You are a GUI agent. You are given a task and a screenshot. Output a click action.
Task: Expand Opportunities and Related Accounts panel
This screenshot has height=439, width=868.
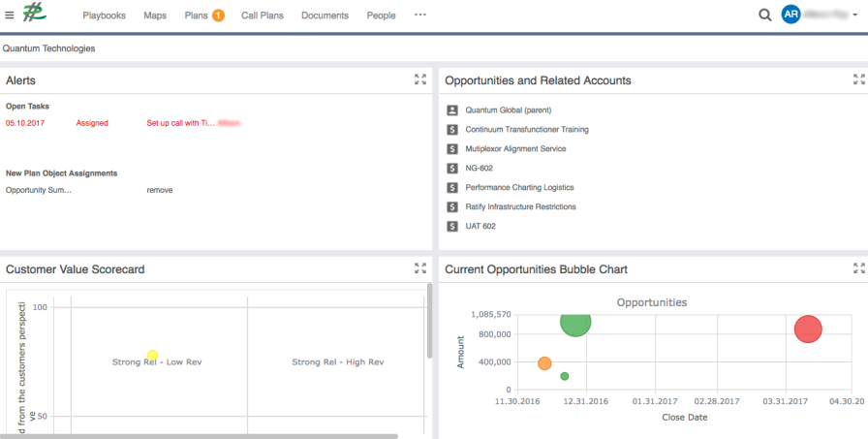(x=854, y=79)
